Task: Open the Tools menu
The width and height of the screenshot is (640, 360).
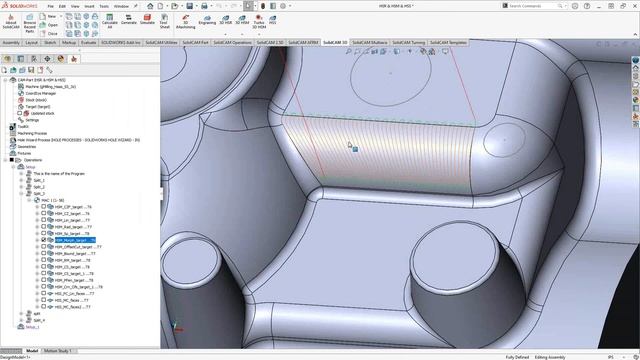Action: pyautogui.click(x=104, y=6)
